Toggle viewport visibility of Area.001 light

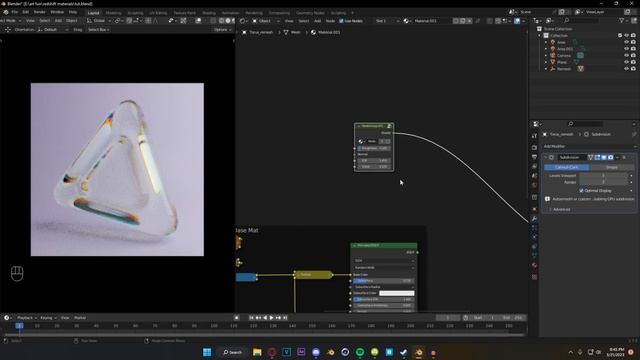tap(627, 49)
